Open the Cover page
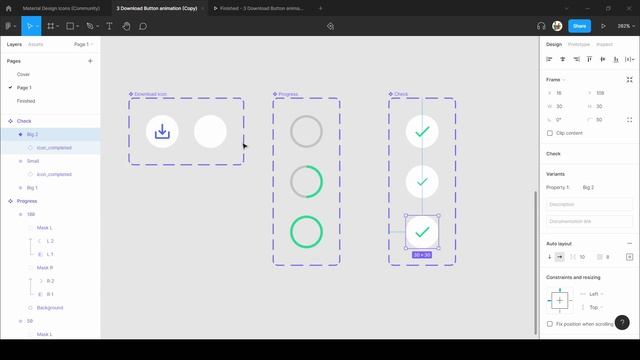The width and height of the screenshot is (640, 360). (23, 74)
